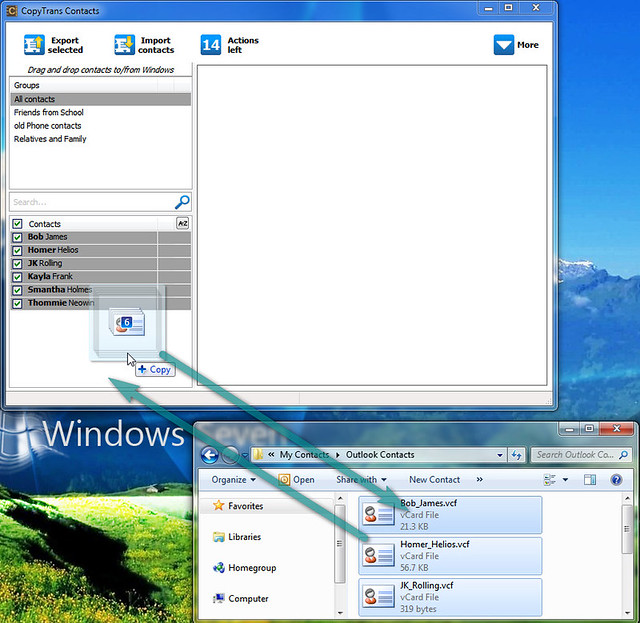
Task: Click the Import contacts icon
Action: click(124, 44)
